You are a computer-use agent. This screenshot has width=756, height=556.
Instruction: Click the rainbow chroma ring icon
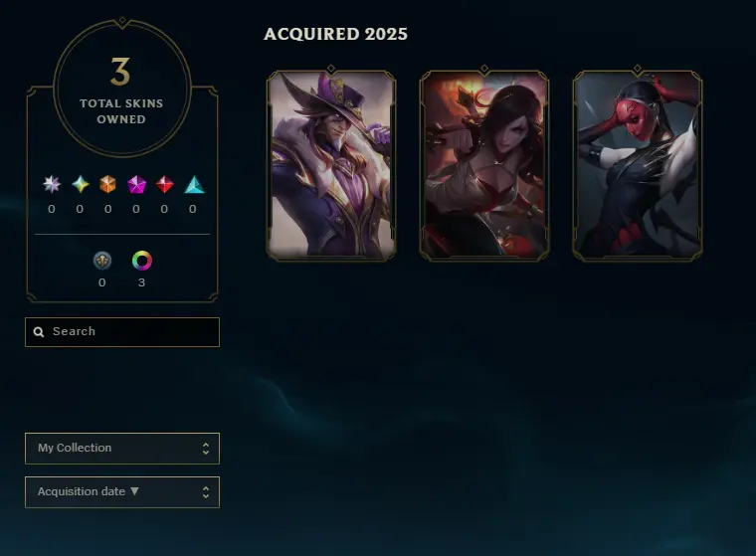coord(142,261)
